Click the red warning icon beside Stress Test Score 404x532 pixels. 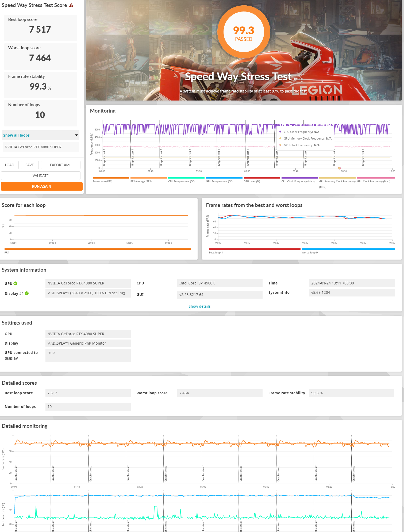[71, 5]
